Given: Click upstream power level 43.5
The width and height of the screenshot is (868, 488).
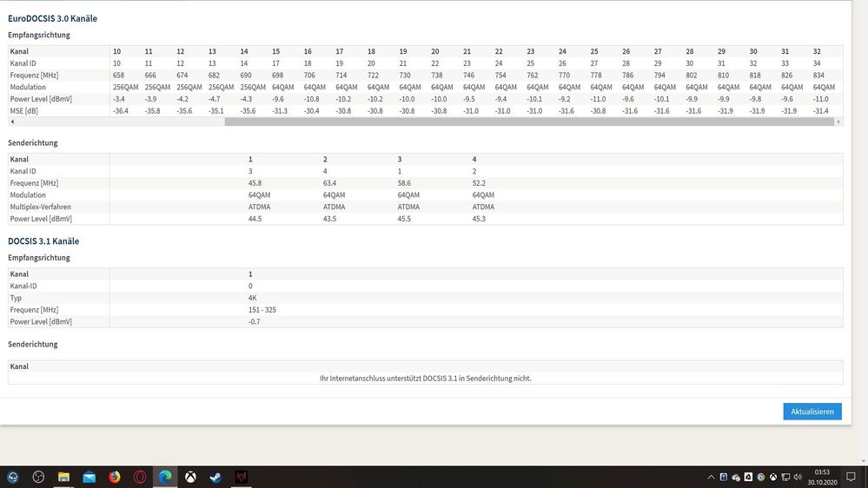Looking at the screenshot, I should point(330,219).
